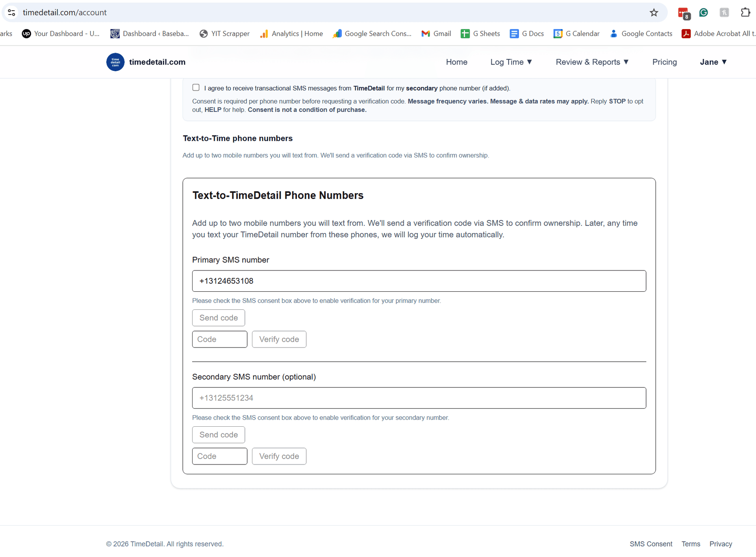Click the Grammarly extension icon
This screenshot has height=557, width=756.
pyautogui.click(x=704, y=12)
